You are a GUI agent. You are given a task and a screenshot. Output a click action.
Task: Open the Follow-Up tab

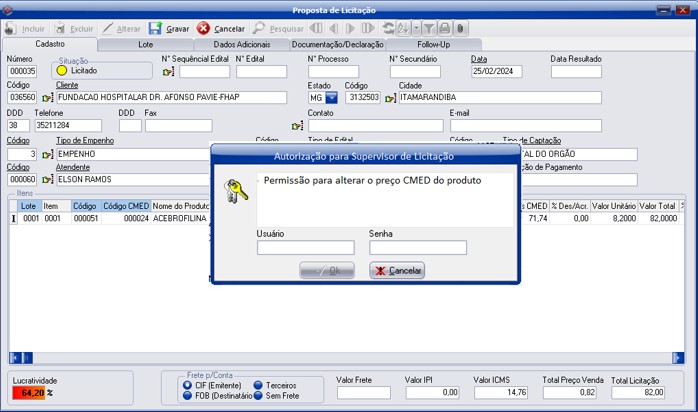click(434, 44)
